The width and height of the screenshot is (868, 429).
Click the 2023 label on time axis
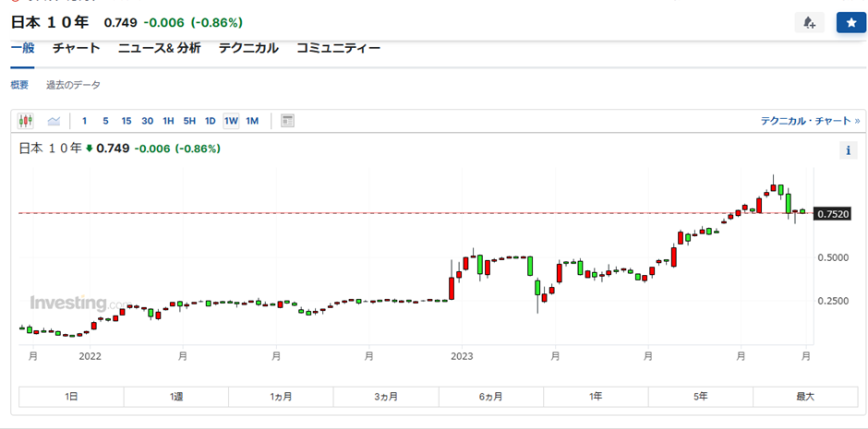pos(462,356)
